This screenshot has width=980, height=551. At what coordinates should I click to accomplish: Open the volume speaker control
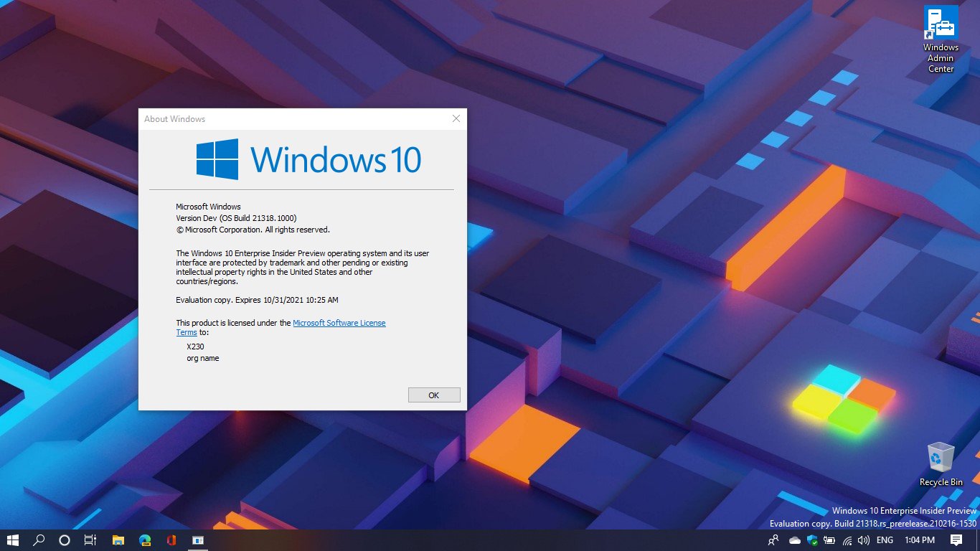[864, 540]
